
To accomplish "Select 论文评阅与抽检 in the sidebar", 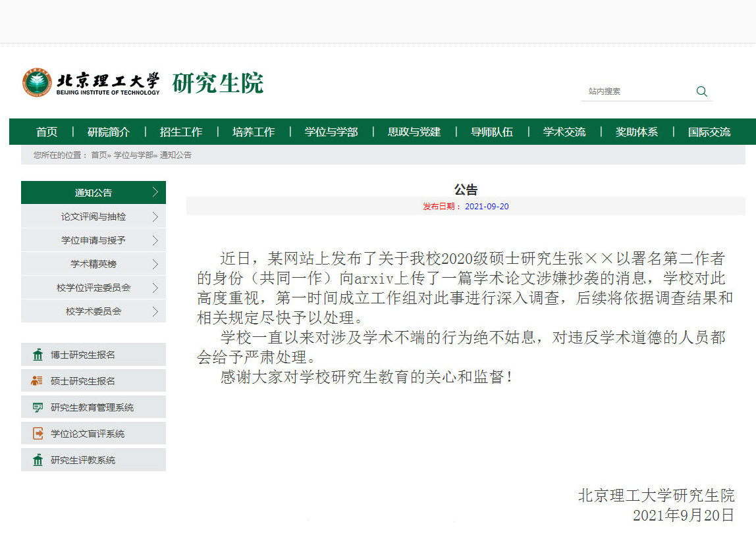I will tap(94, 217).
